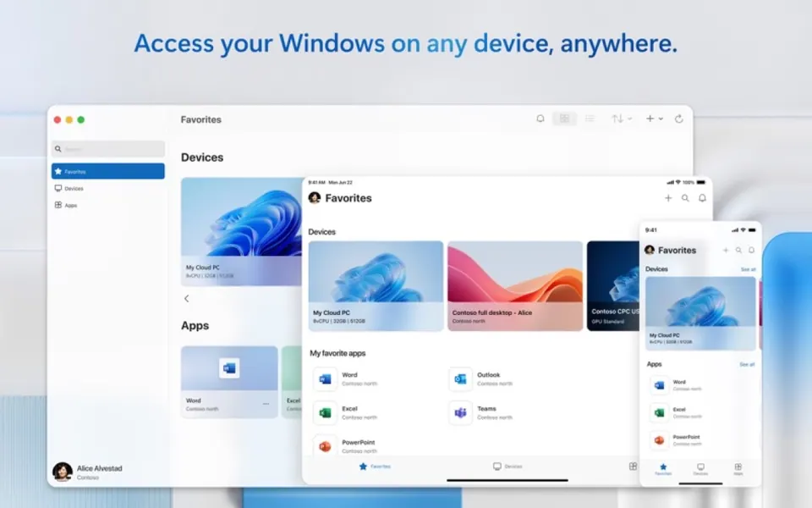Click the Apps heading in Mac window
This screenshot has height=508, width=812.
click(195, 325)
